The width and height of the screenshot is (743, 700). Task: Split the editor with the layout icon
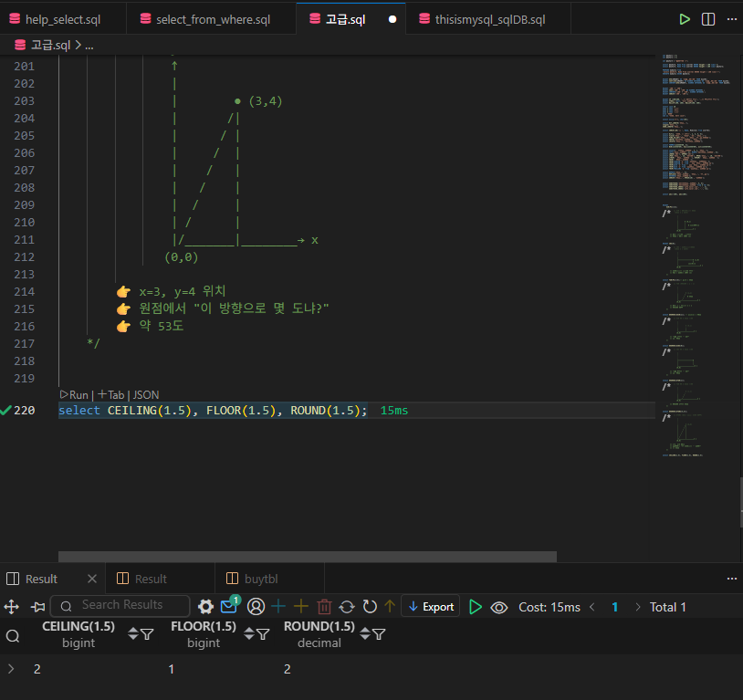click(x=708, y=19)
